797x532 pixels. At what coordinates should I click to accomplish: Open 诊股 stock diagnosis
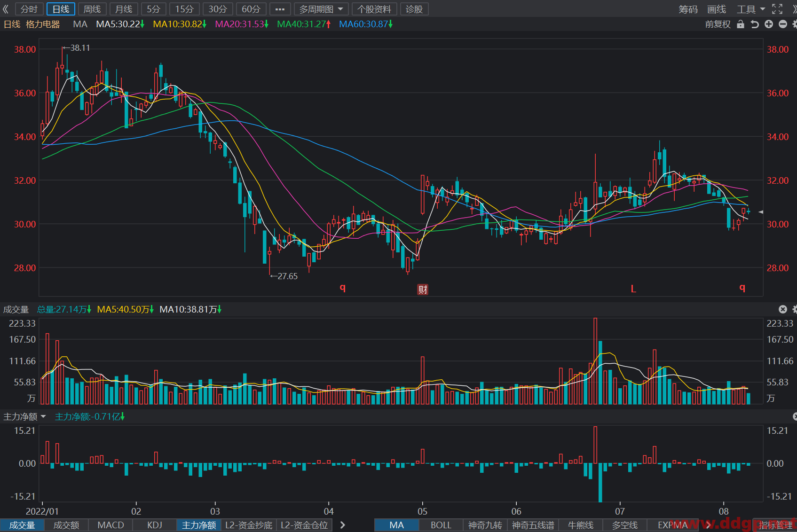point(414,9)
